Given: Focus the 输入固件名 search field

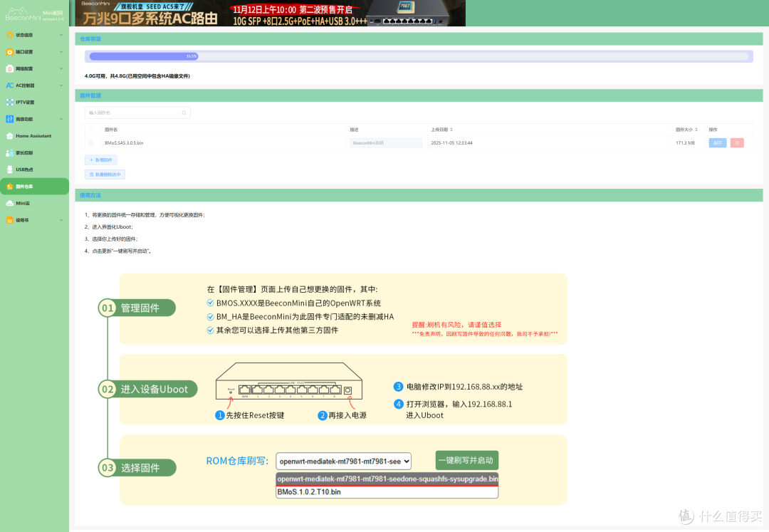Looking at the screenshot, I should coord(137,113).
